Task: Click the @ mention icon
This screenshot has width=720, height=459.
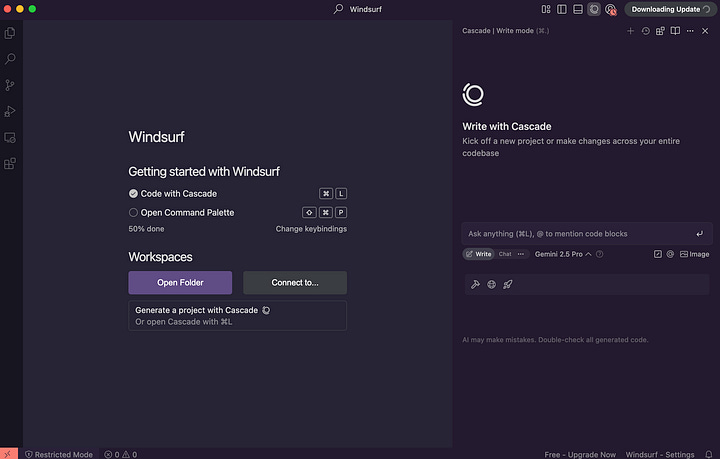Action: 670,254
